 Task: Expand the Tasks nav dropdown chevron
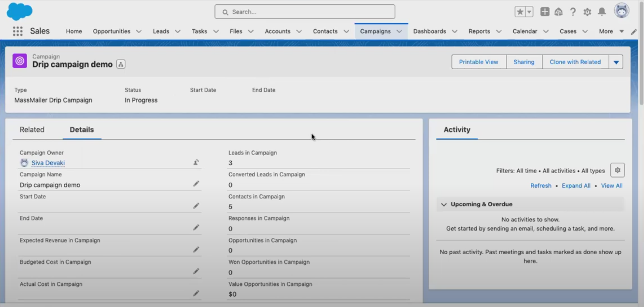coord(216,31)
